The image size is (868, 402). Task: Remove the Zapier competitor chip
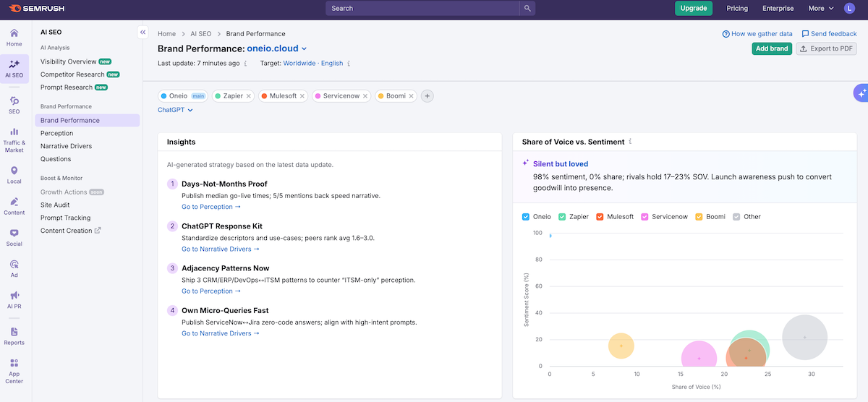coord(249,95)
